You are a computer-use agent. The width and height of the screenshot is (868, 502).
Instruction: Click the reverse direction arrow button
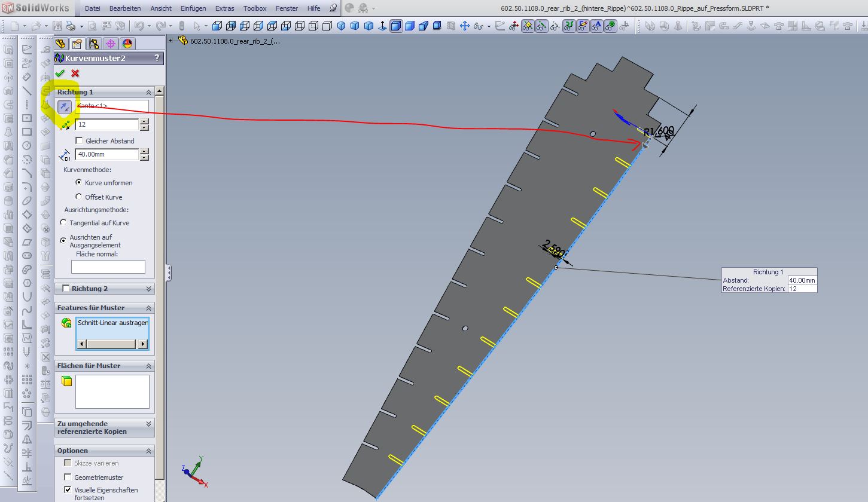click(64, 106)
